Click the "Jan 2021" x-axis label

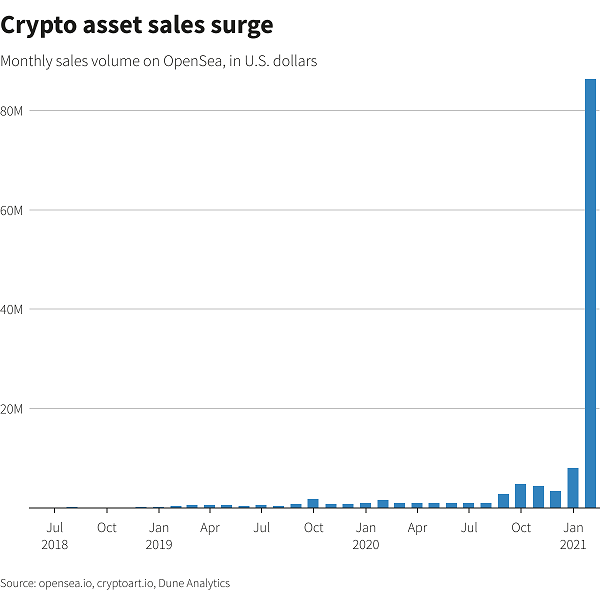[573, 536]
